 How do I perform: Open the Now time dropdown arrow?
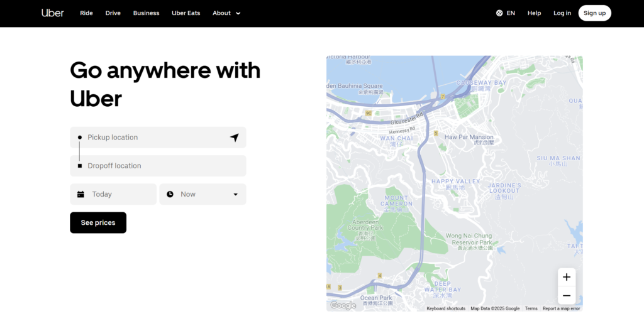coord(236,195)
